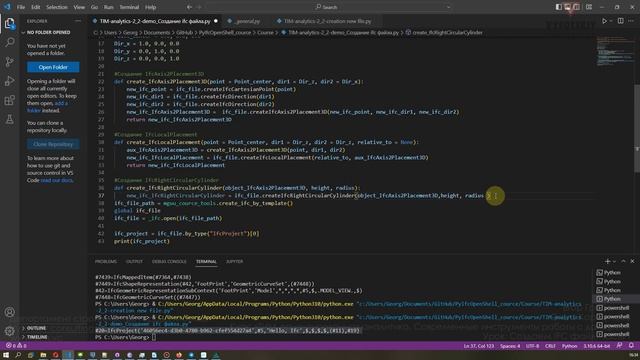640x360 pixels.
Task: Select the '3.10.6 64-bit' interpreter status
Action: click(x=596, y=346)
